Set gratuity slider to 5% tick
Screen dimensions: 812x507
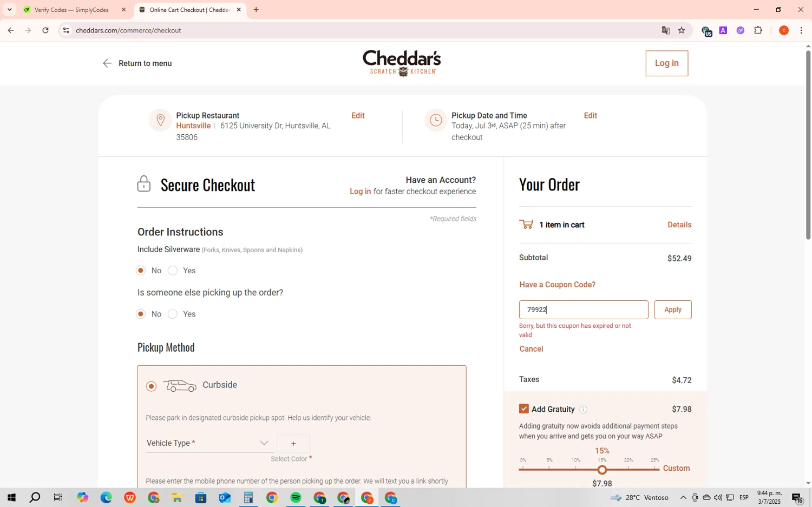pos(549,469)
